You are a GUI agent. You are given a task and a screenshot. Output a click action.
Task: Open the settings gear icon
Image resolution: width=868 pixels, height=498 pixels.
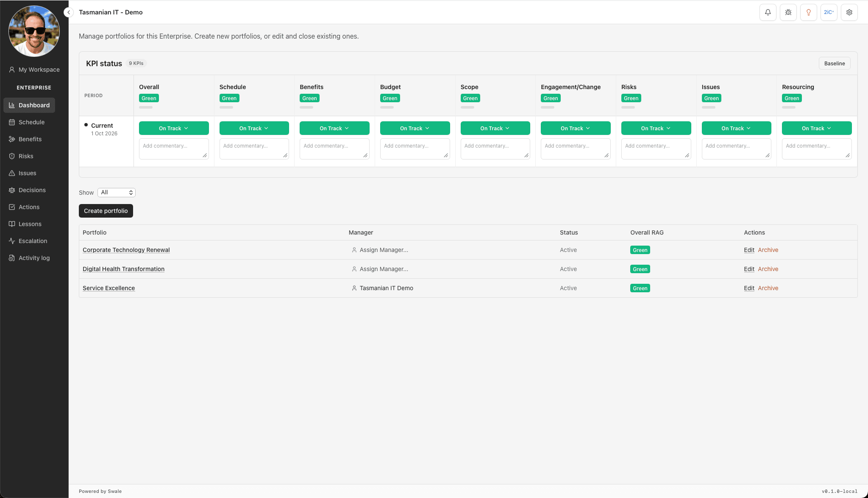[849, 12]
